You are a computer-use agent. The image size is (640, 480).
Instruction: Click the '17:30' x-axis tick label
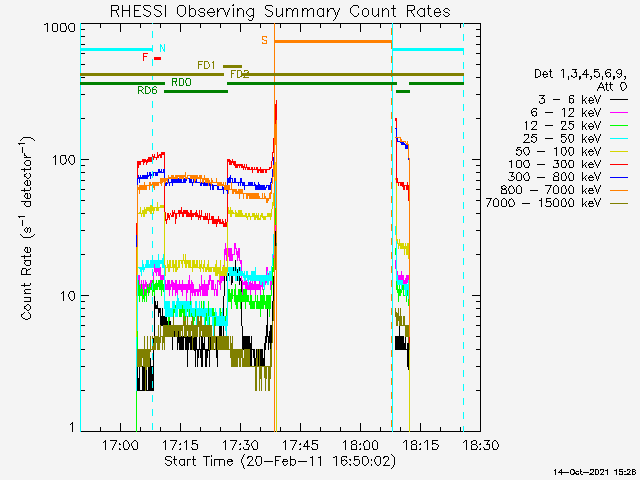(240, 445)
